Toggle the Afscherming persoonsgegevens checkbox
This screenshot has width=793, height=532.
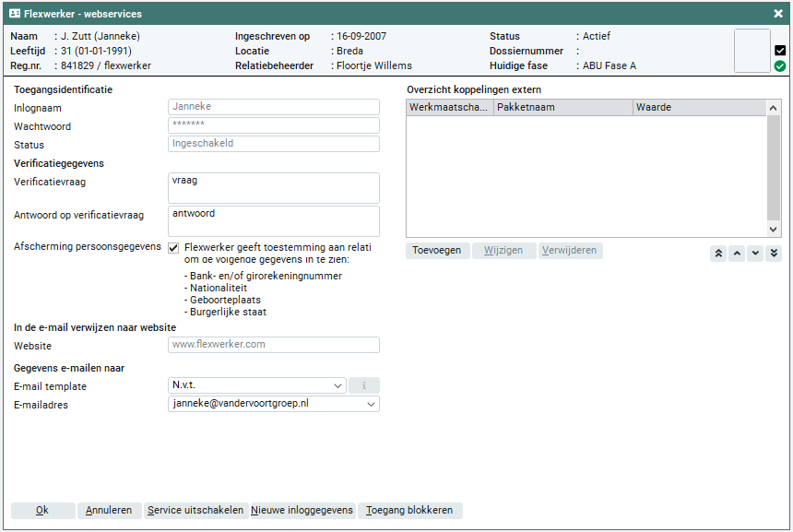[x=173, y=247]
